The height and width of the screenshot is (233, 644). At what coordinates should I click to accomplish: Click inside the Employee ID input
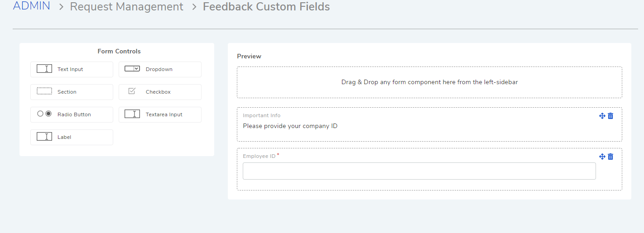[419, 171]
